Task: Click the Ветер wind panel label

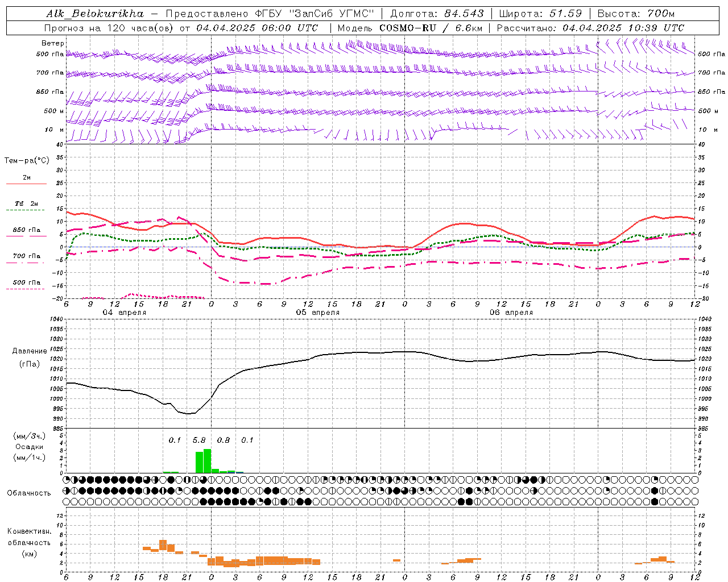Action: (53, 43)
